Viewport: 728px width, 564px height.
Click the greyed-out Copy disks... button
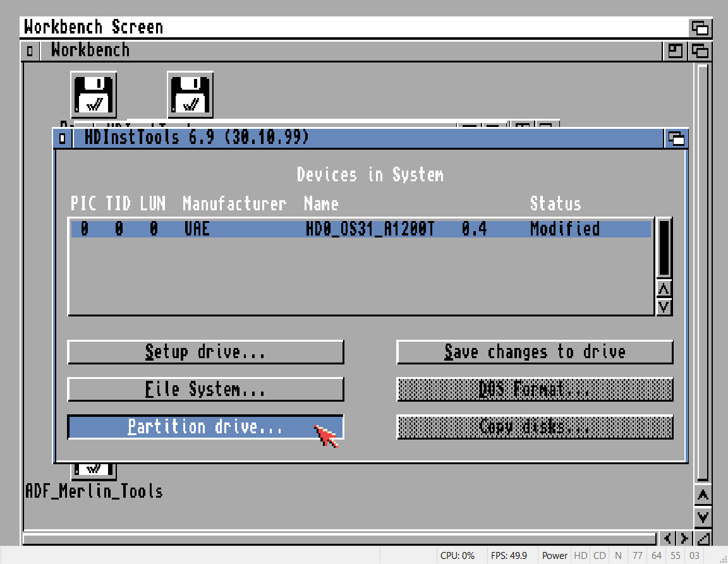[535, 426]
